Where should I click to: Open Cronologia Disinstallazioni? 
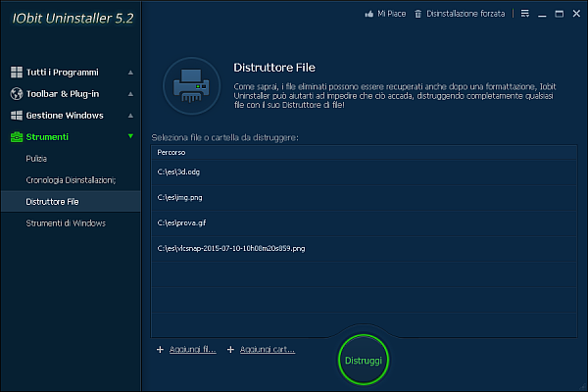(71, 180)
